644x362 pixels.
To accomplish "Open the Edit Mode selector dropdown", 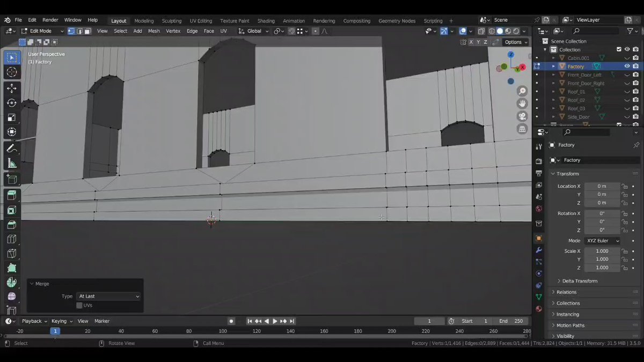I will [42, 31].
